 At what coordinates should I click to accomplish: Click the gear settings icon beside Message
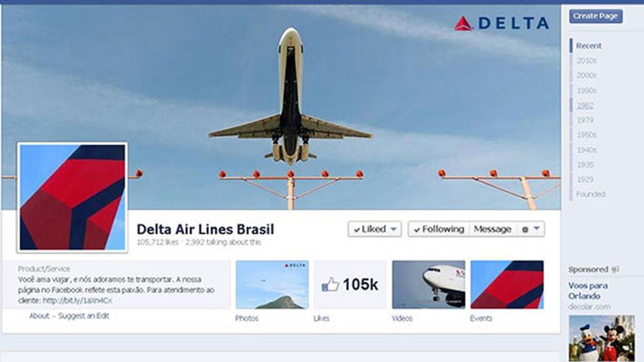(x=525, y=230)
